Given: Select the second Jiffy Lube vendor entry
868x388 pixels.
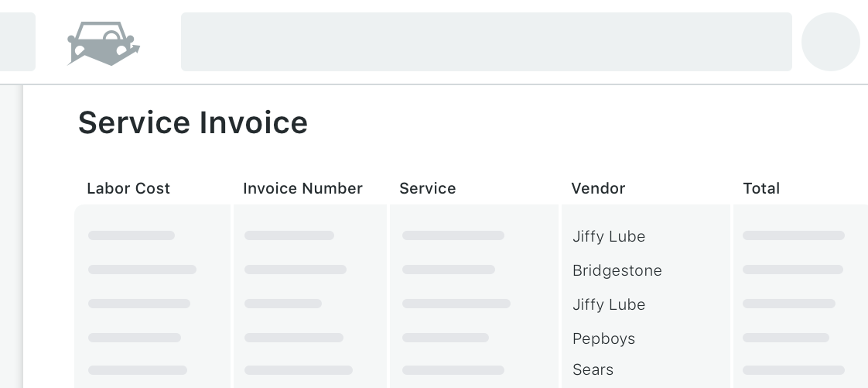Looking at the screenshot, I should click(609, 304).
